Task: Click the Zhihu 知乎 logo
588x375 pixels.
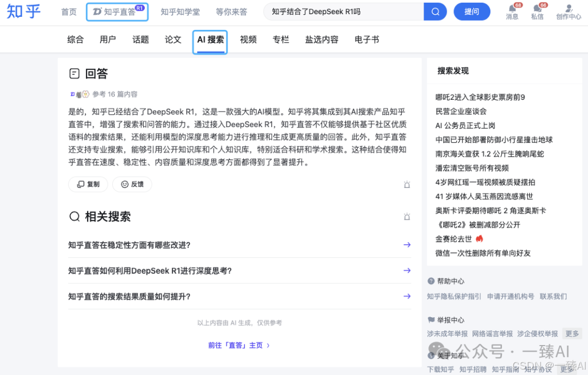Action: click(23, 11)
